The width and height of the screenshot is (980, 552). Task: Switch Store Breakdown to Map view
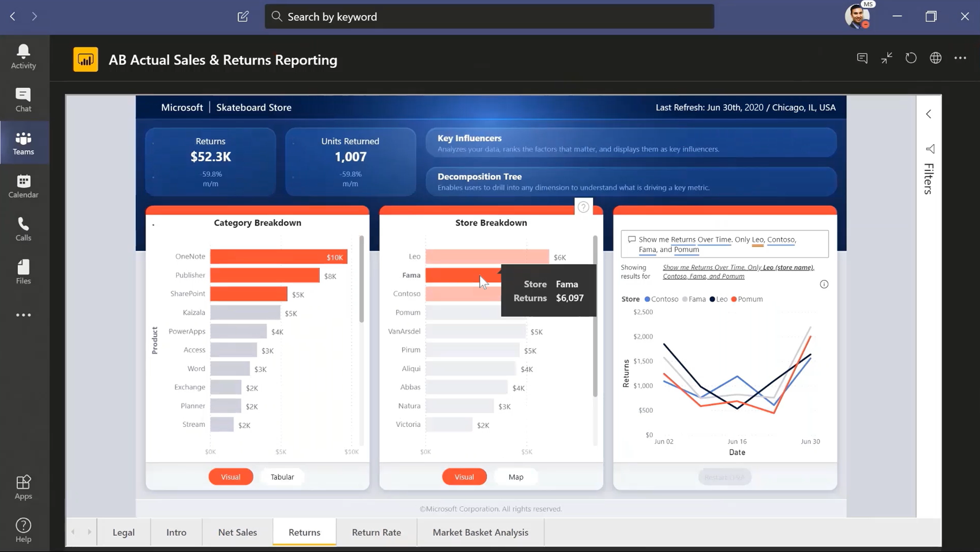(515, 477)
